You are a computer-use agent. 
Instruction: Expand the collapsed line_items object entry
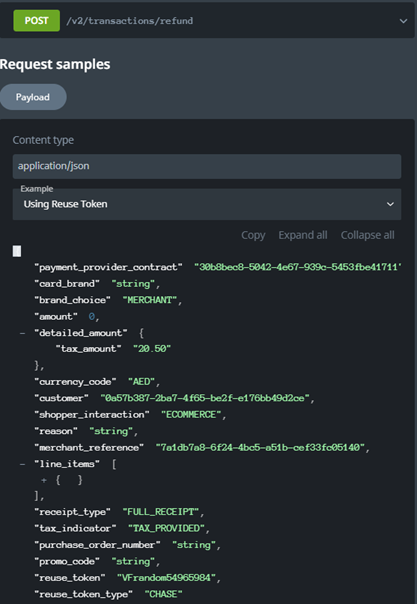(x=44, y=480)
